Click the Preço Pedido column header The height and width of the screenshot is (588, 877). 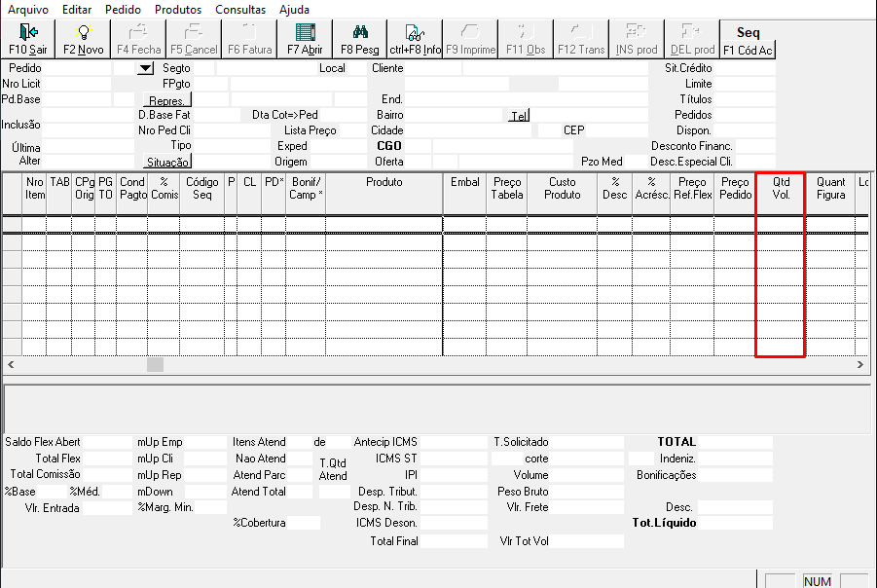click(735, 194)
